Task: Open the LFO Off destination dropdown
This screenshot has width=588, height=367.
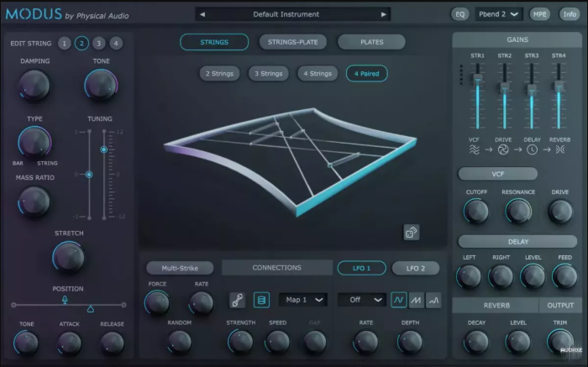Action: [x=362, y=300]
